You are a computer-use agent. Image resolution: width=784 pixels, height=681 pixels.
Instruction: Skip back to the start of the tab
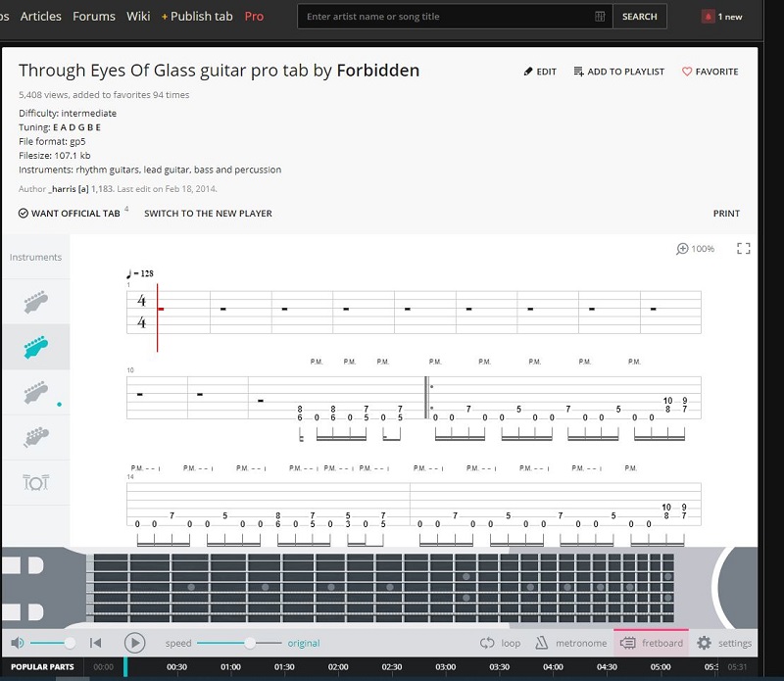tap(95, 643)
